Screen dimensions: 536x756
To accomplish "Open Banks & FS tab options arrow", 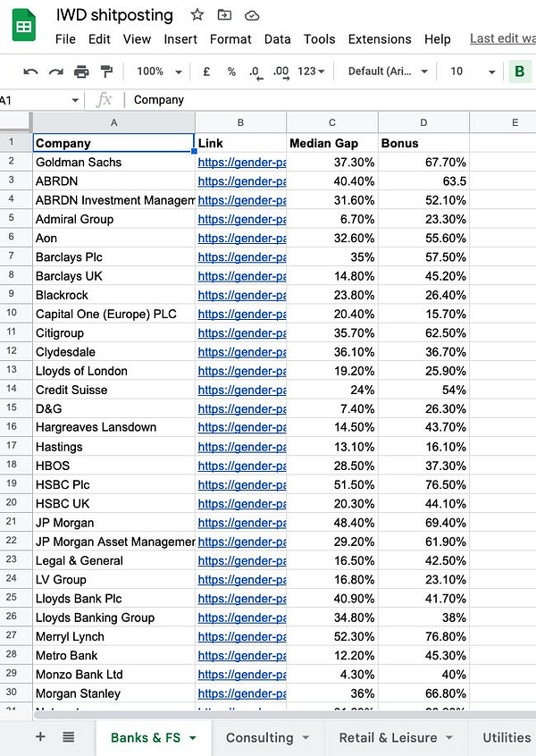I will pos(193,737).
